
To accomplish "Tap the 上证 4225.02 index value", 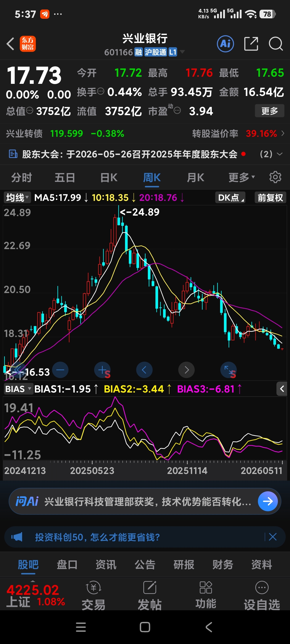I will tap(33, 590).
